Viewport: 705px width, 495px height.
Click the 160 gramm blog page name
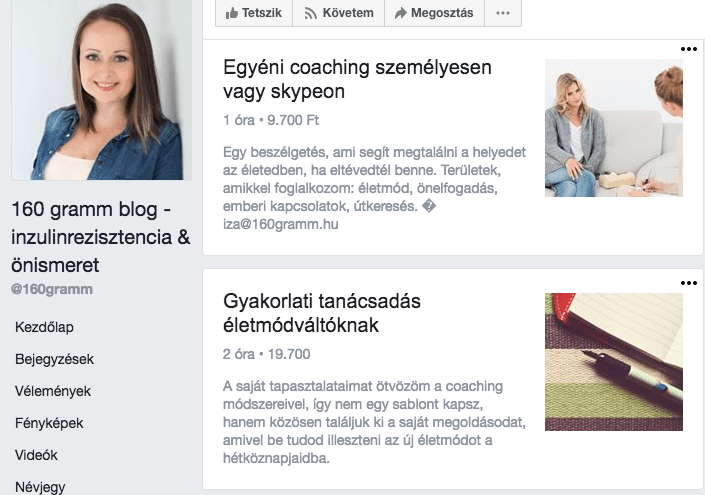click(100, 238)
